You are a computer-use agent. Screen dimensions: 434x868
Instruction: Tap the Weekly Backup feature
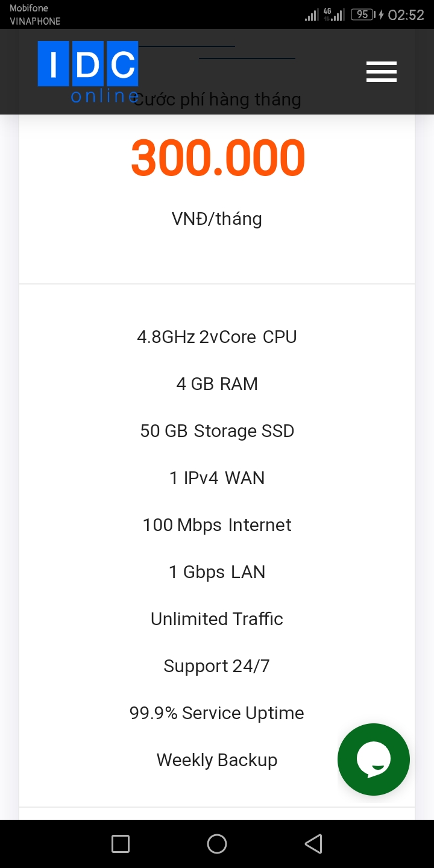217,760
